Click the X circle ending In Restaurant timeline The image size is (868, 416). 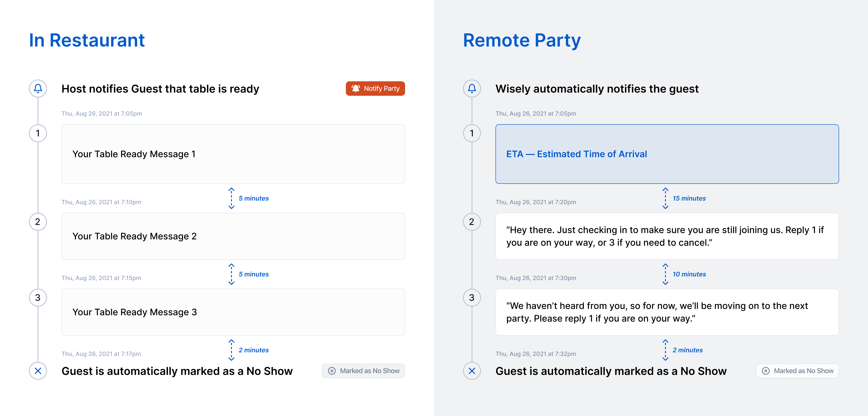click(x=38, y=371)
